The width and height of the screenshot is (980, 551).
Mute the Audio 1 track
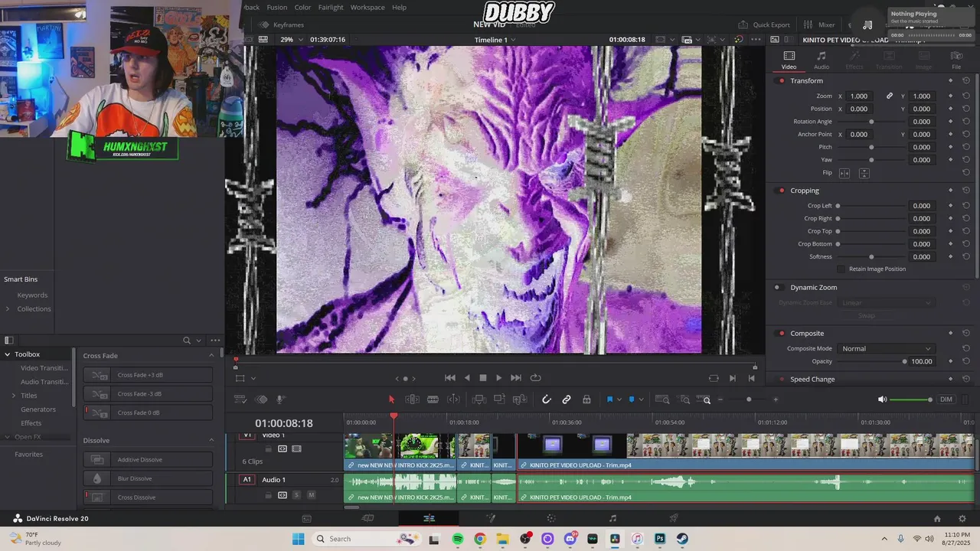[311, 495]
